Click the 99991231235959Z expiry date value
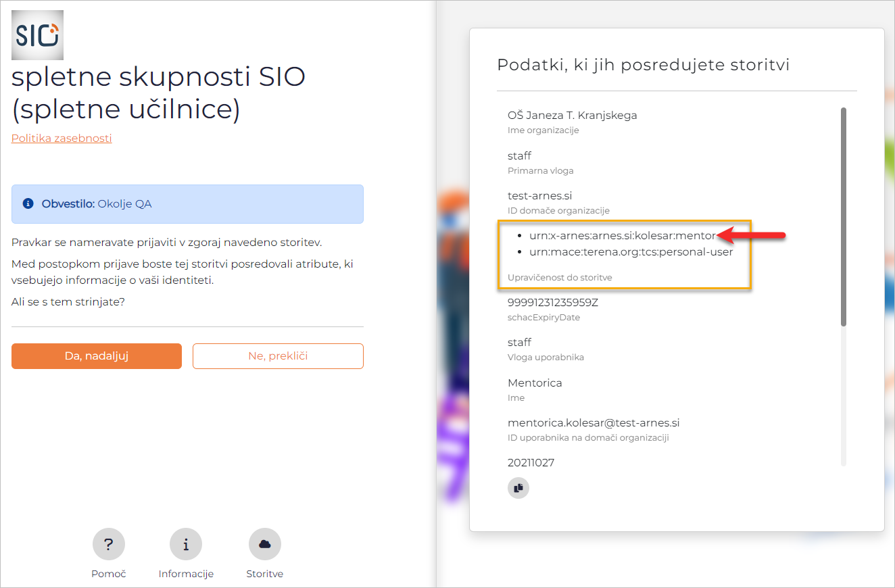Image resolution: width=895 pixels, height=588 pixels. tap(552, 302)
